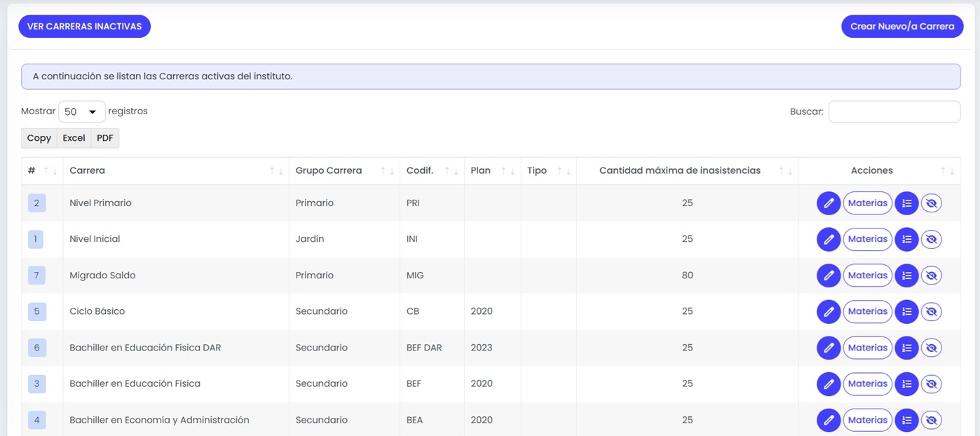980x436 pixels.
Task: Open list icon for Nivel Primario
Action: point(906,203)
